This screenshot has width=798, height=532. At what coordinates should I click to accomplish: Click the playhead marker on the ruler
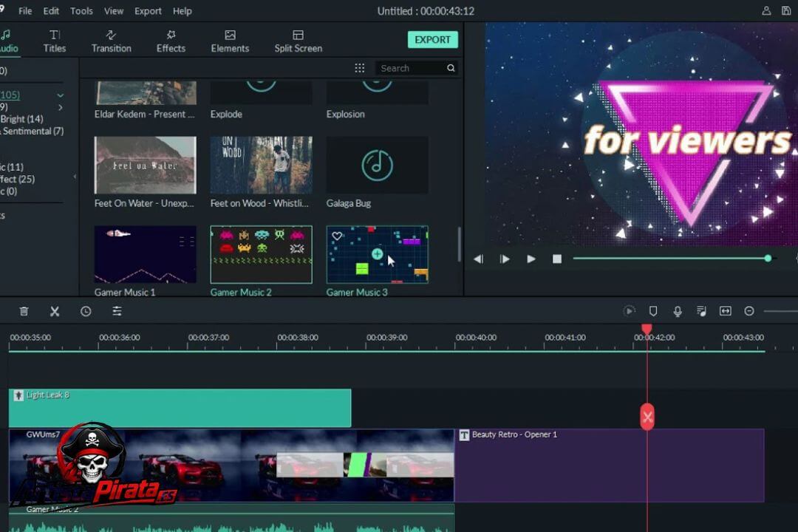647,330
